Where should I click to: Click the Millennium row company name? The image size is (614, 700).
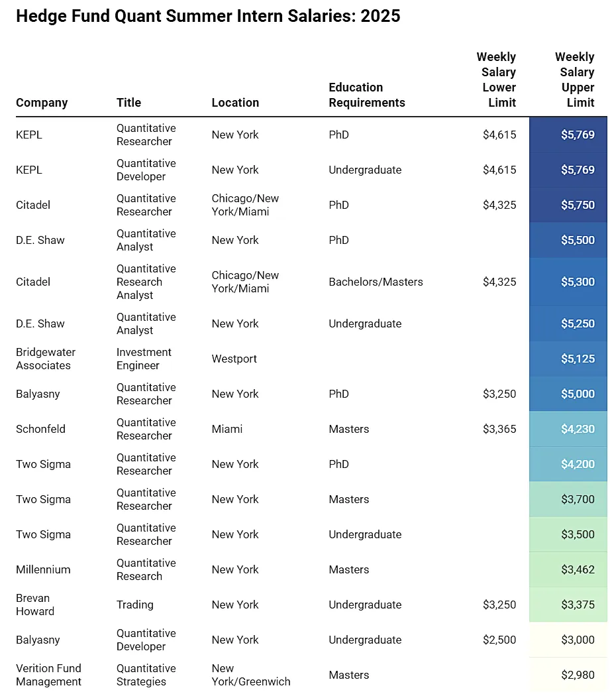pos(43,569)
